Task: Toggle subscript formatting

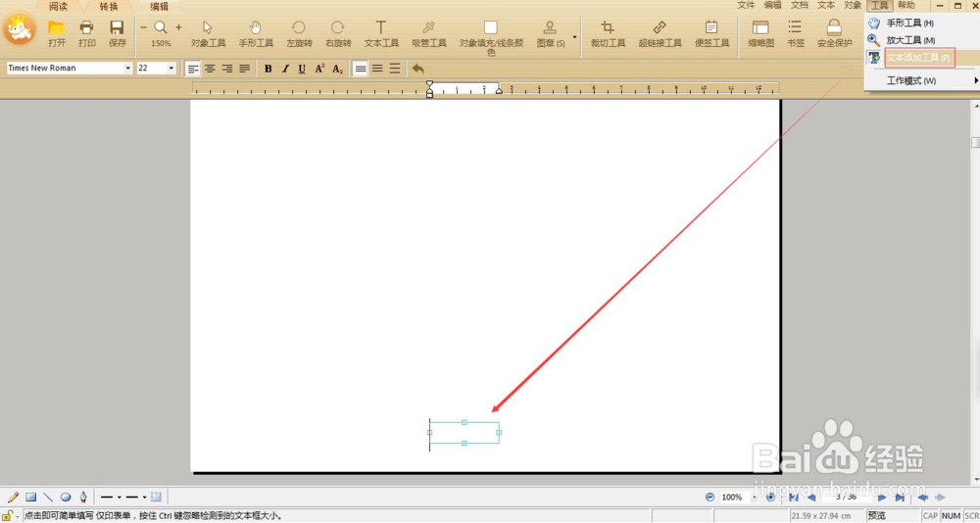Action: (x=337, y=69)
